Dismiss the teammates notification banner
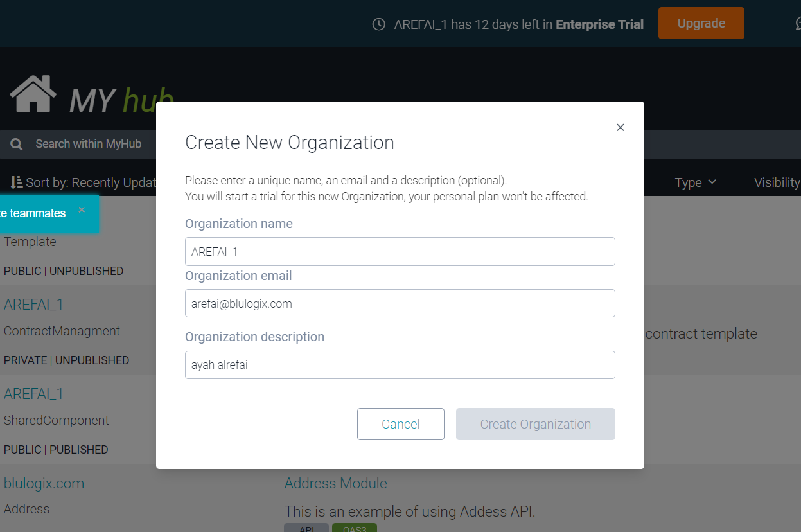The height and width of the screenshot is (532, 801). 82,210
